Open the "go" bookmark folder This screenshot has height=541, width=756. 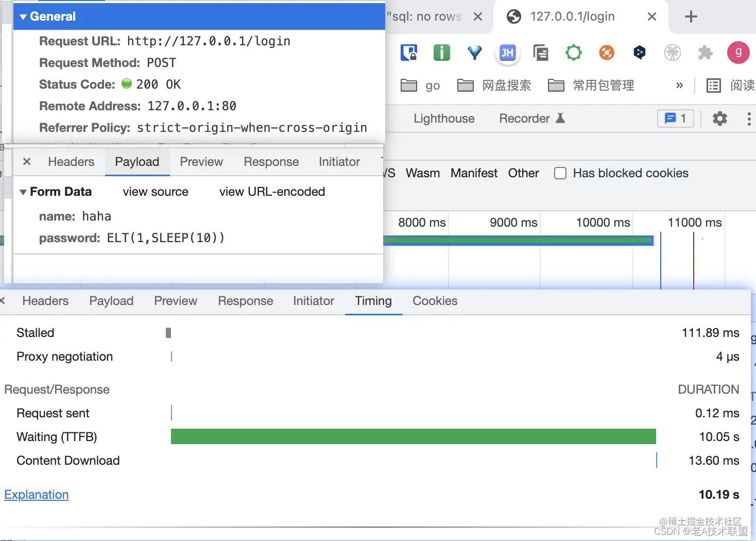tap(420, 86)
